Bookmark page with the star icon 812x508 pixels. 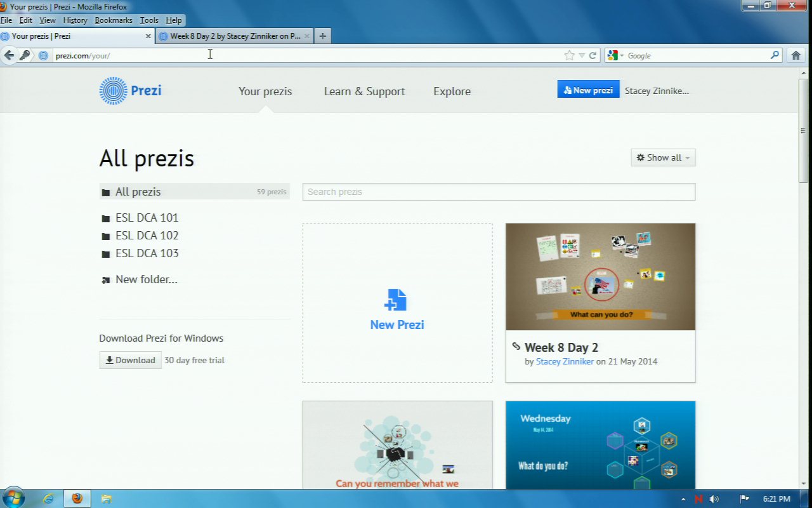point(569,55)
